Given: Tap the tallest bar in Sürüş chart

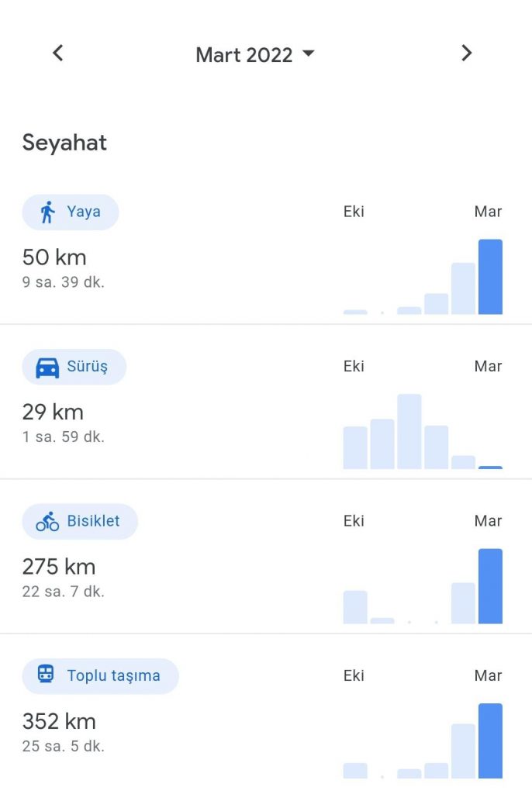Looking at the screenshot, I should coord(409,431).
